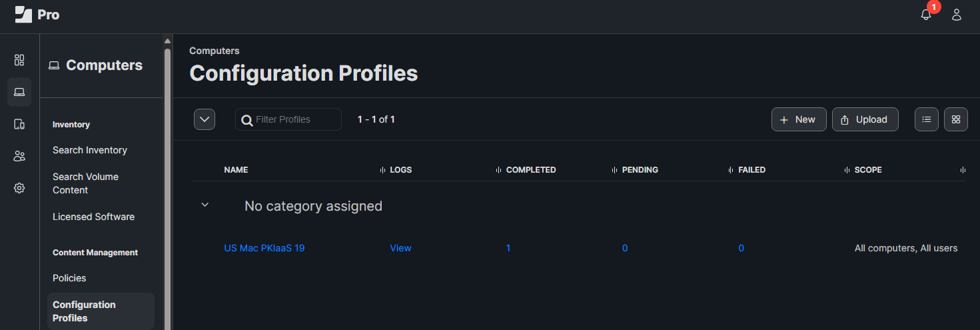
Task: Click the Jamf Pro logo
Action: tap(37, 15)
